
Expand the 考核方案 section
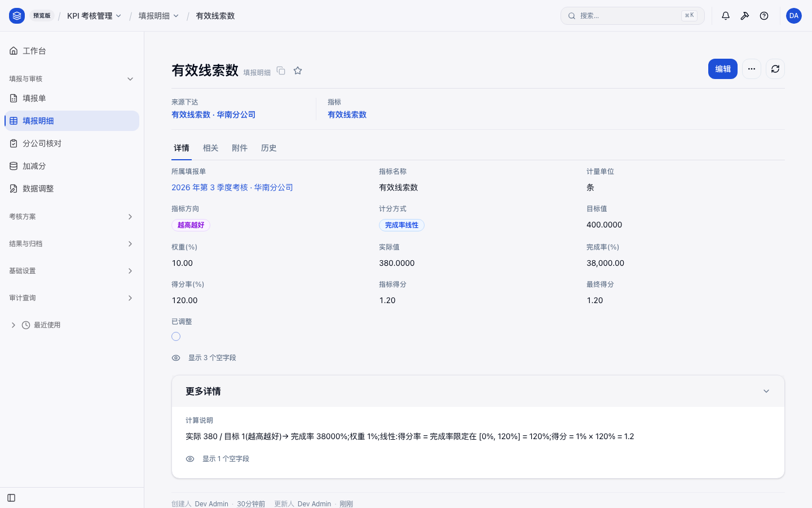pos(72,217)
